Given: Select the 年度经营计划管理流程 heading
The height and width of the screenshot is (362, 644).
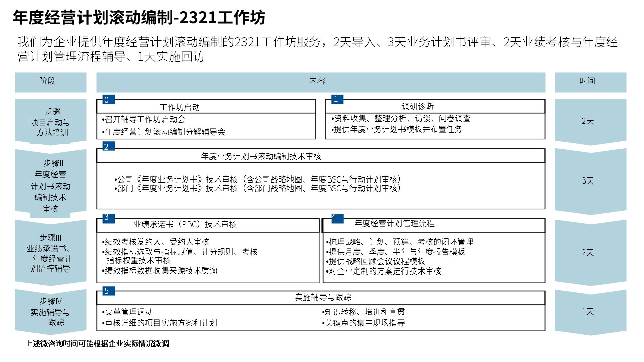Looking at the screenshot, I should (x=394, y=223).
